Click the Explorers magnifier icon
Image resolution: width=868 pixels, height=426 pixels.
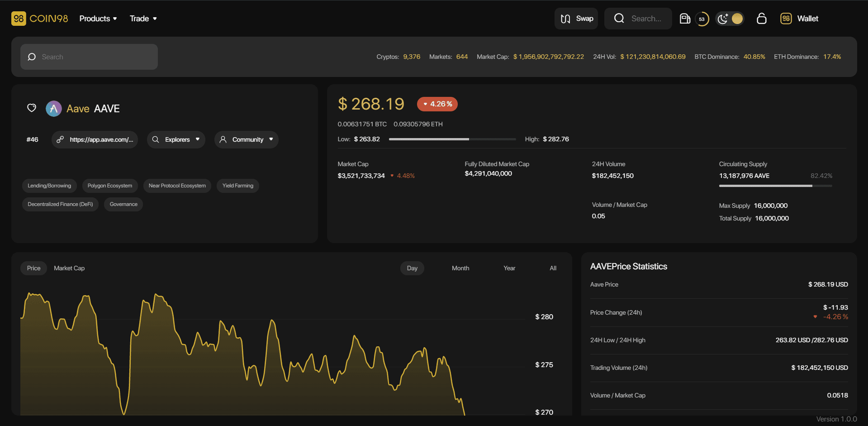(x=156, y=139)
